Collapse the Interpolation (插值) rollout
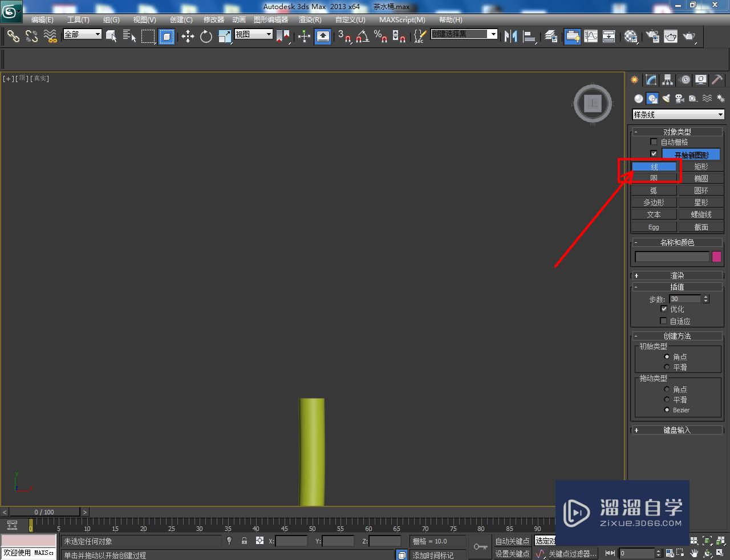This screenshot has width=730, height=560. pyautogui.click(x=677, y=287)
